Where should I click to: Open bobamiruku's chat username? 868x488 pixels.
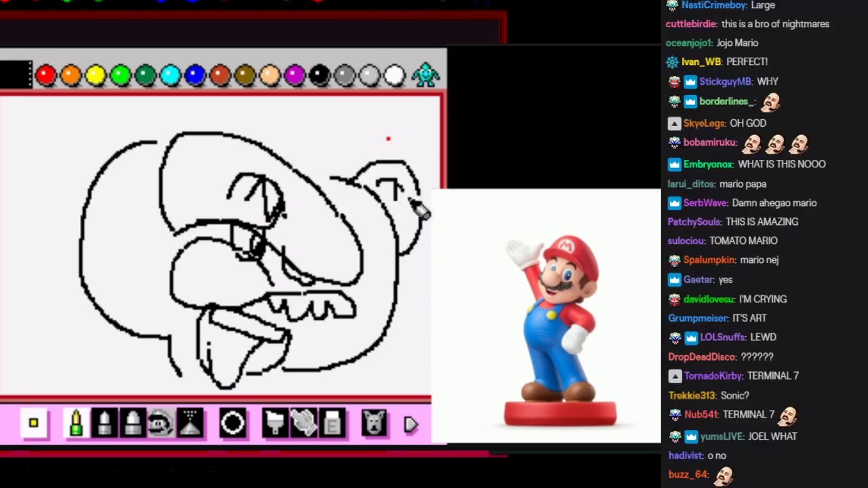click(710, 142)
